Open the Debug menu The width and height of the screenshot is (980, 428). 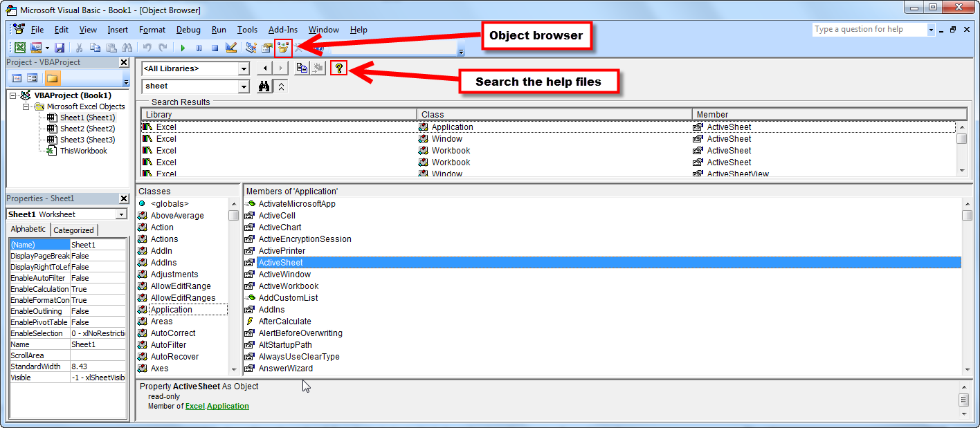click(188, 30)
